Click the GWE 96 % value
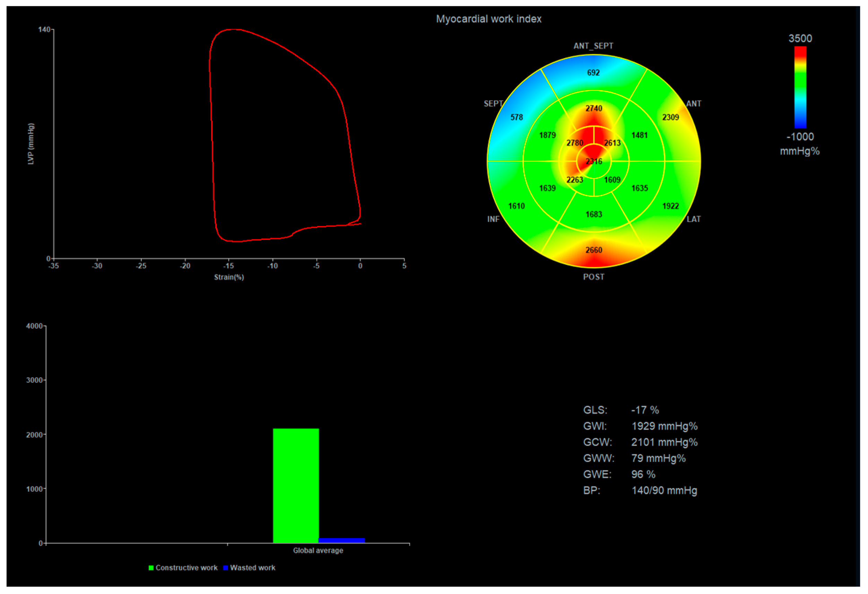This screenshot has height=594, width=868. point(643,474)
